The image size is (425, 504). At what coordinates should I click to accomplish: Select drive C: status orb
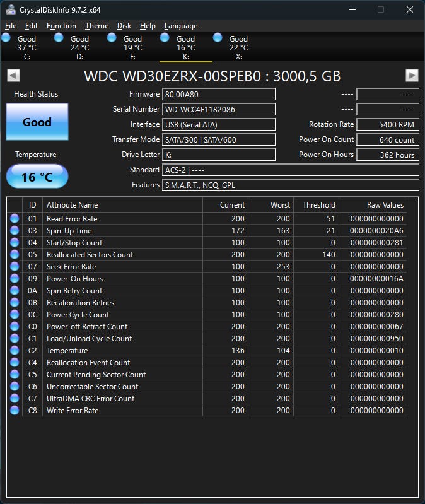(x=6, y=38)
